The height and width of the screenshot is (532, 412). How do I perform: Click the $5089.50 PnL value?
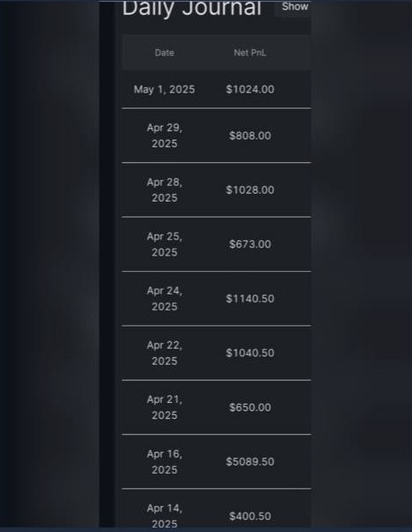250,462
